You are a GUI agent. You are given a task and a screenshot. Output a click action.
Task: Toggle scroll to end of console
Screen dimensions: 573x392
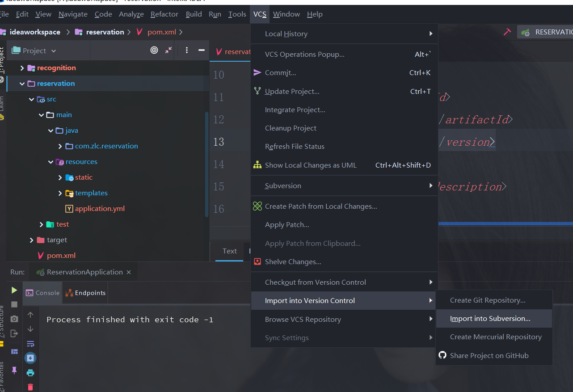(30, 358)
